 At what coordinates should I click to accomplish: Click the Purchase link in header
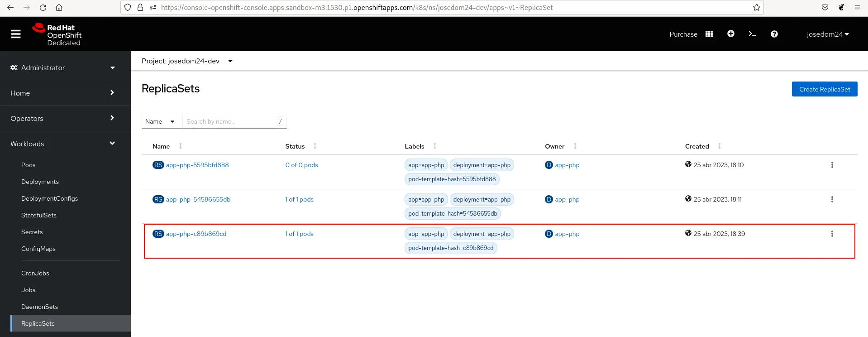[683, 34]
